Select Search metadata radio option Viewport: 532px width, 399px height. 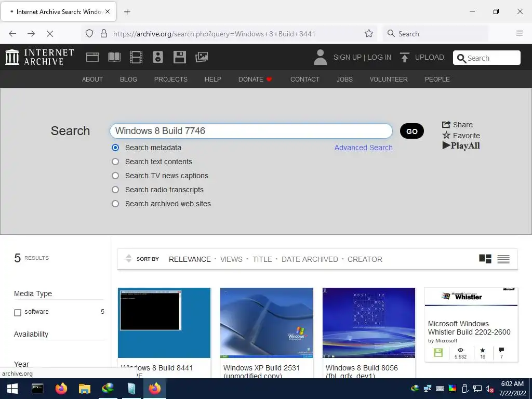point(115,148)
